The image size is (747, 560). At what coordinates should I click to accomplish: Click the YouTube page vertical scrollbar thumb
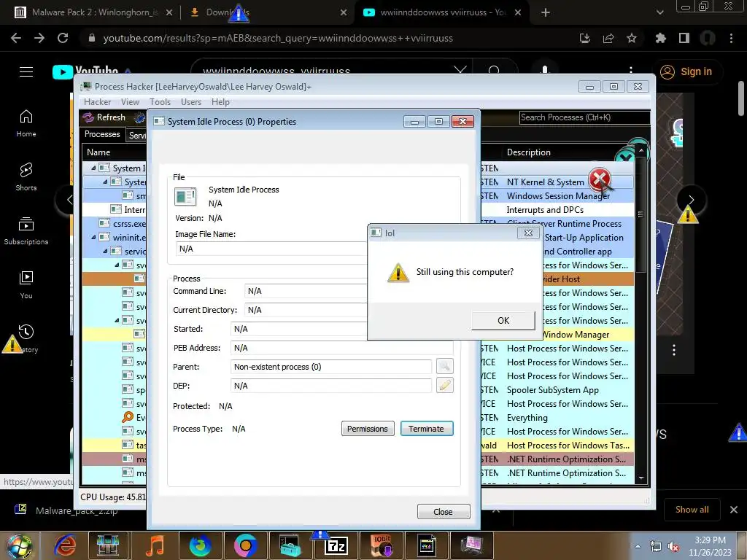click(741, 98)
